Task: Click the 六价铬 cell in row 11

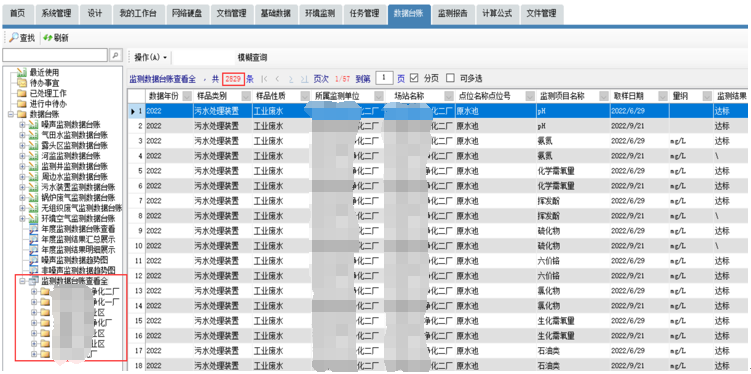Action: (573, 261)
